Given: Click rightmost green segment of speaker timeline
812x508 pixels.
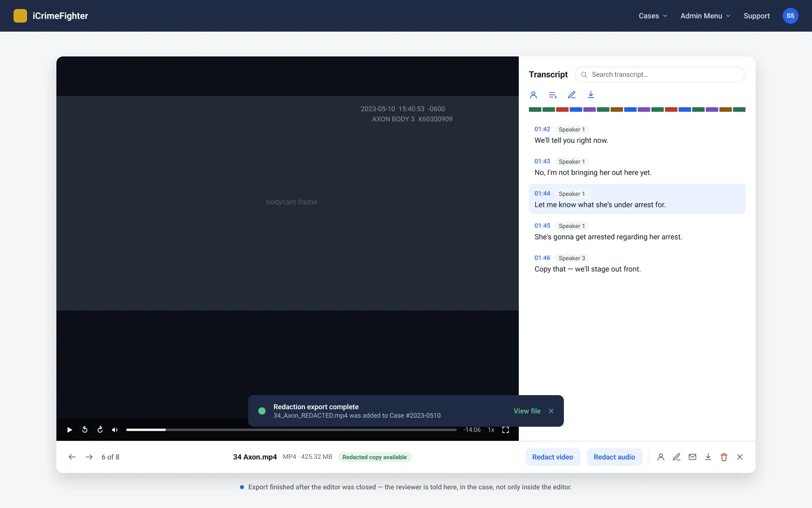Looking at the screenshot, I should click(x=739, y=110).
